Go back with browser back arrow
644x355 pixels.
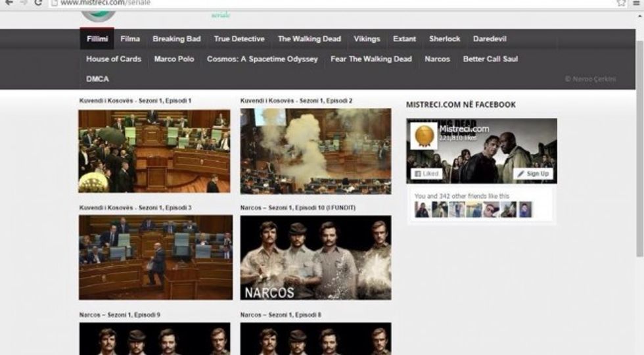pos(9,3)
